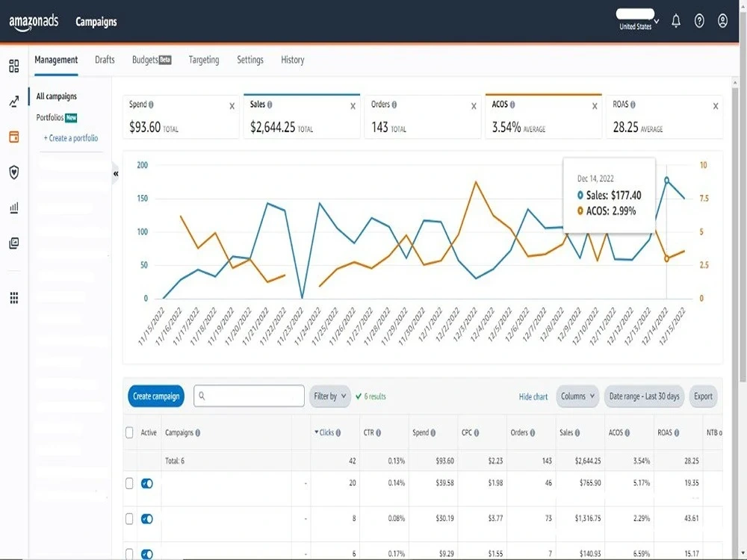This screenshot has height=560, width=747.
Task: Open the Columns dropdown
Action: click(x=577, y=396)
